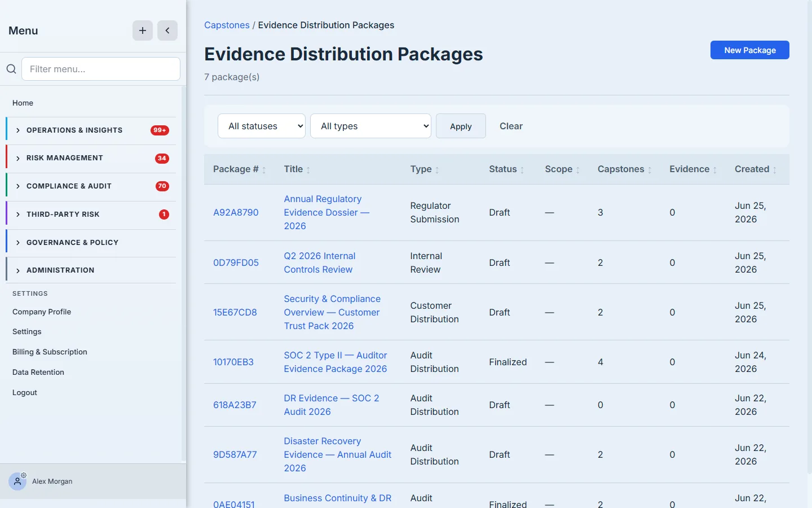Click the New Package button
This screenshot has width=812, height=508.
tap(750, 50)
